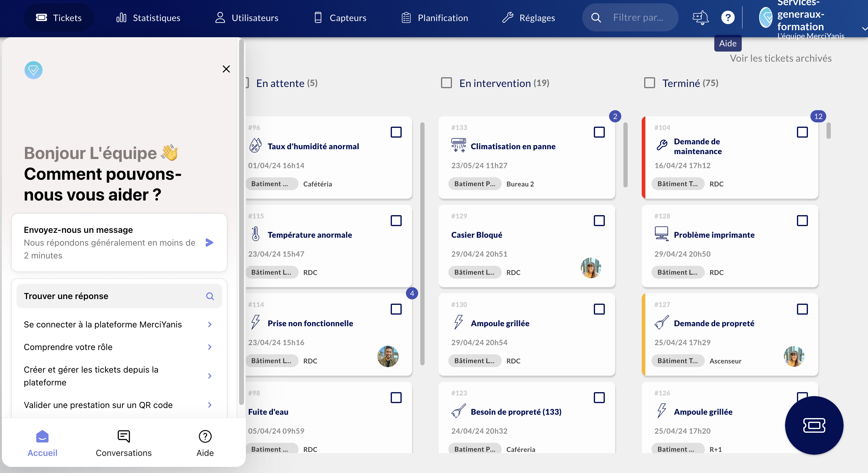Expand Comprendre votre rôle article
868x473 pixels.
[210, 347]
